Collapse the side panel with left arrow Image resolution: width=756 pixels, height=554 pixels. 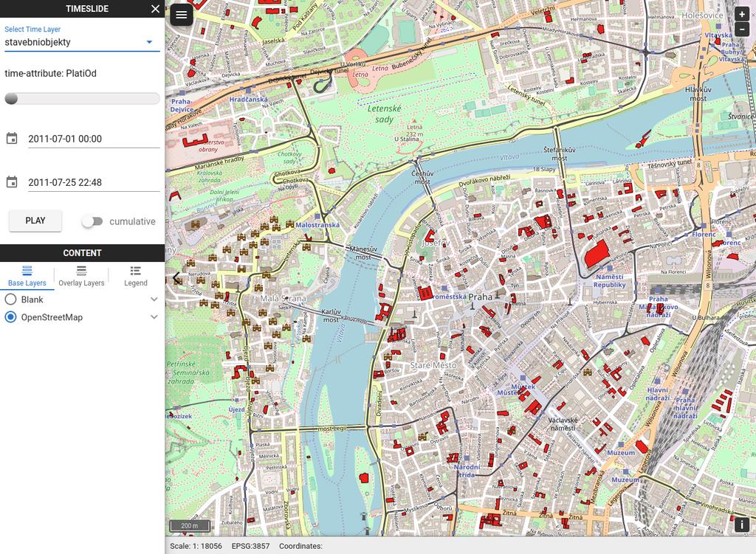pyautogui.click(x=176, y=278)
